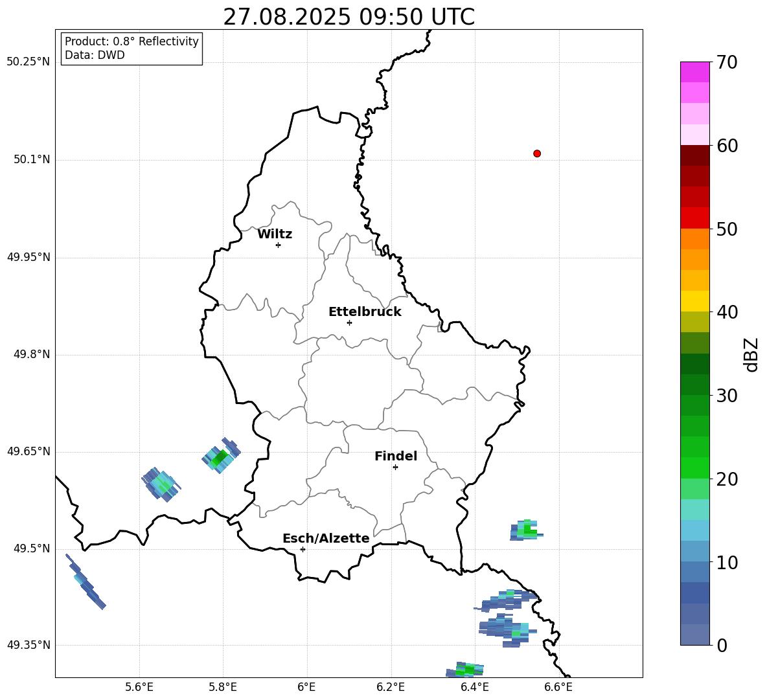Click the 49.95°N latitude tick label

[29, 258]
